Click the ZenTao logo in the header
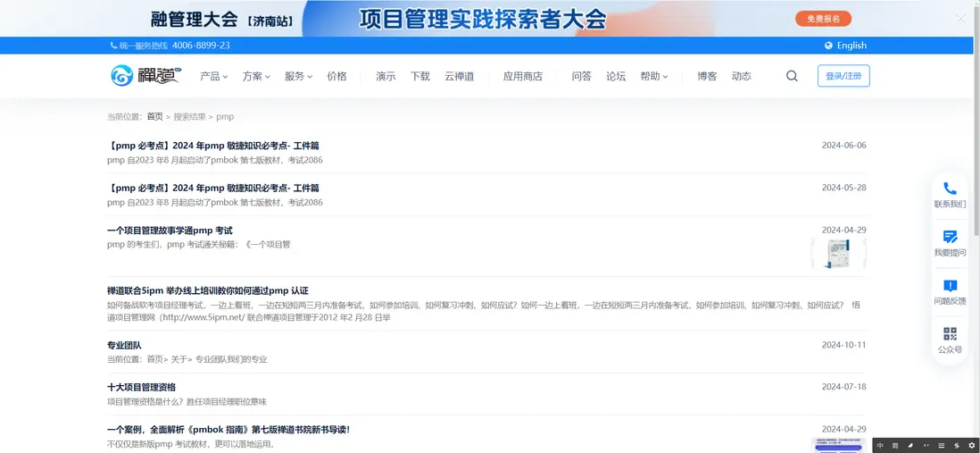The image size is (980, 453). (146, 76)
